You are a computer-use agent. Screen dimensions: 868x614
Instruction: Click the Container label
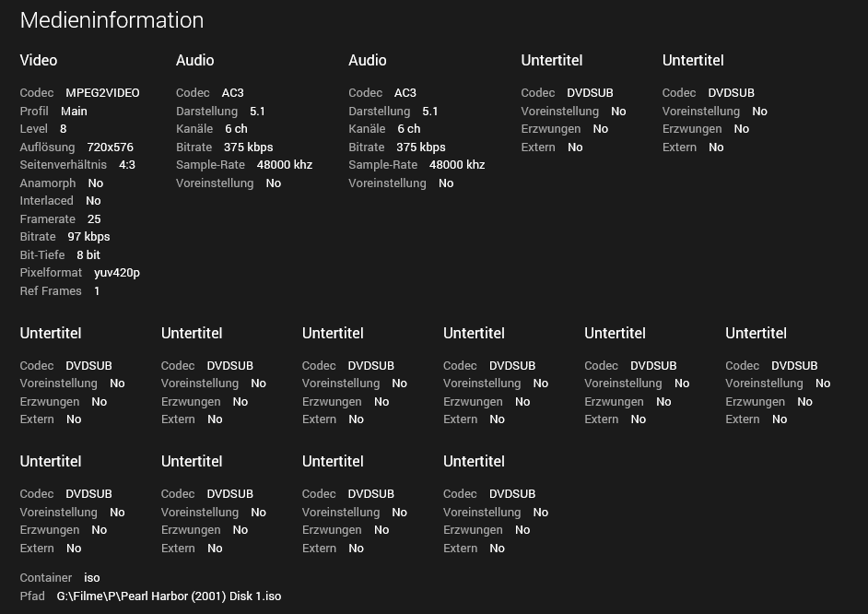pos(46,578)
